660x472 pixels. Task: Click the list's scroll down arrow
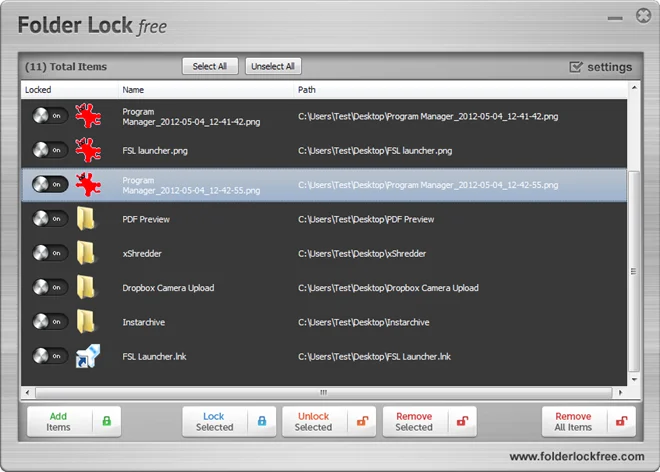pyautogui.click(x=634, y=379)
